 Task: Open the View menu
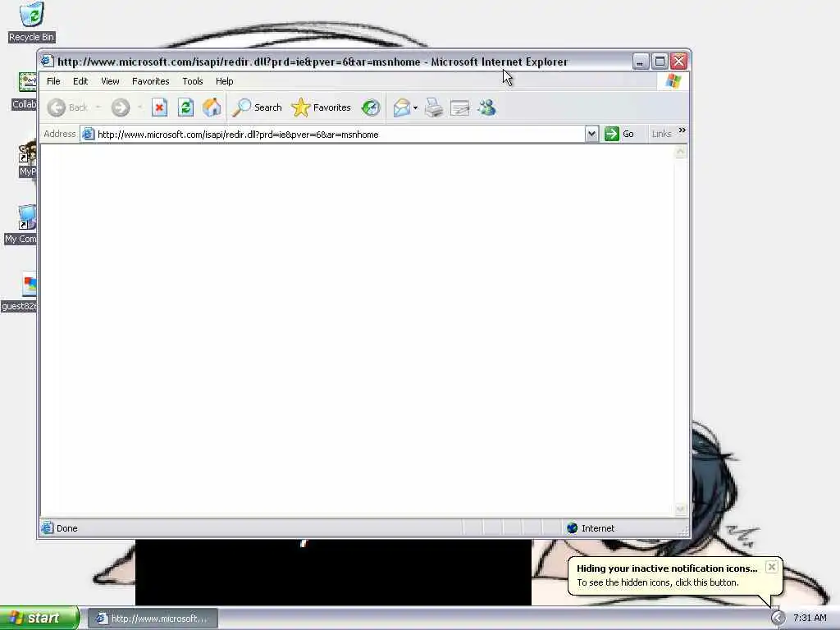(x=111, y=81)
